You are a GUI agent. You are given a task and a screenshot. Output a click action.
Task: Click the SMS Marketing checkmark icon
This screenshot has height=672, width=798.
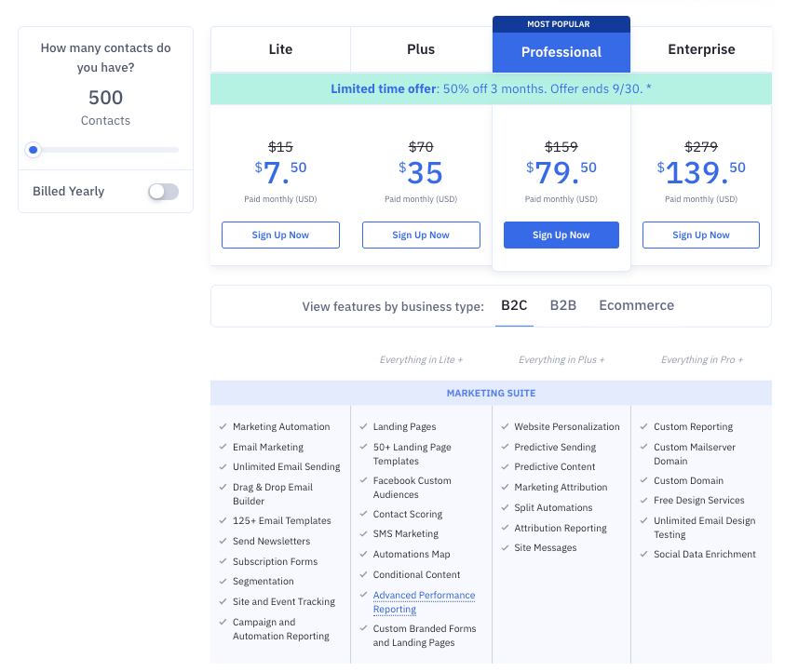(363, 533)
